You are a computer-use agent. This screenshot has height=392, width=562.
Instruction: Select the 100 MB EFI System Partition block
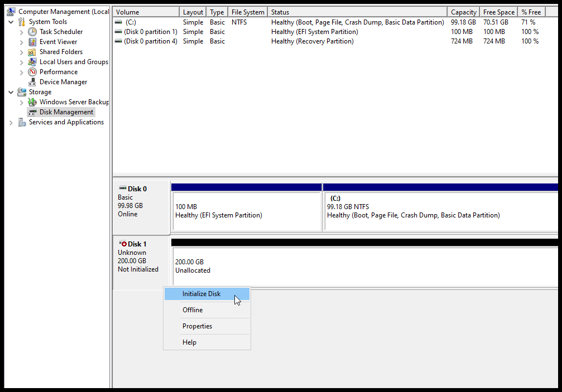(x=247, y=211)
